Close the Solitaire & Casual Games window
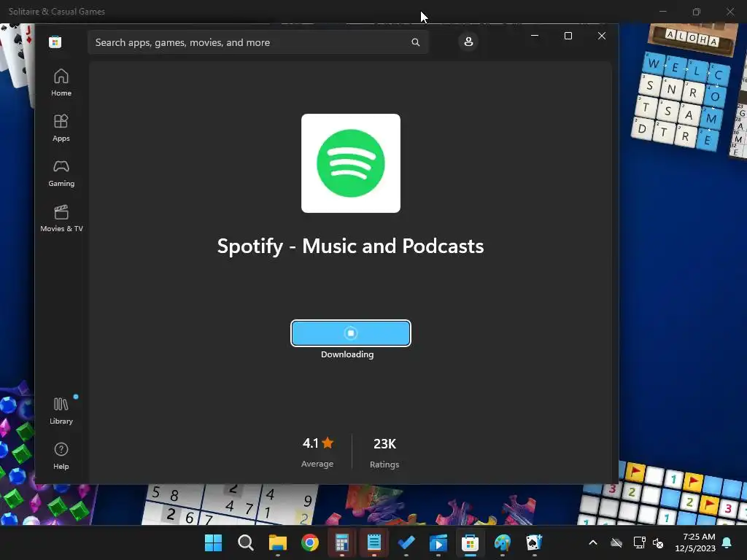 tap(729, 12)
